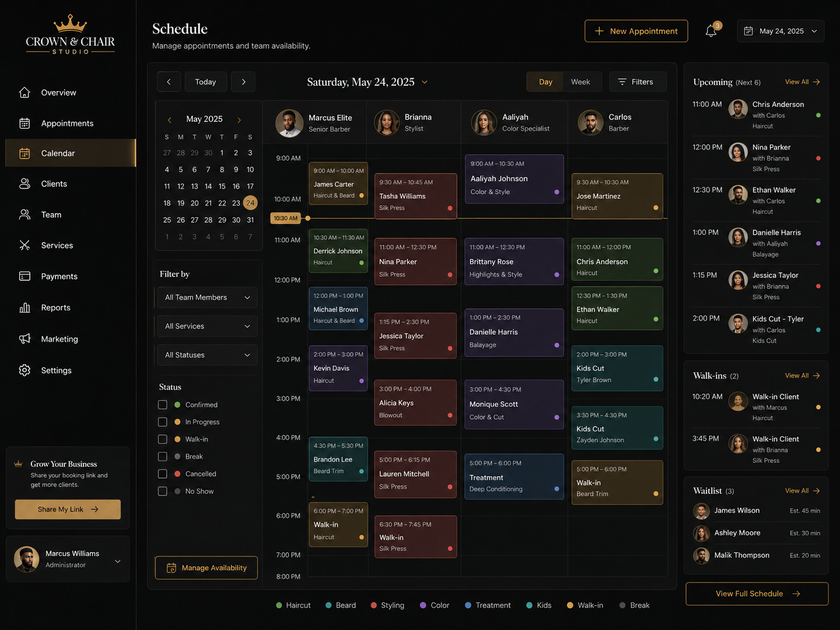The image size is (840, 630).
Task: Click the Reports bar chart icon
Action: tap(24, 307)
